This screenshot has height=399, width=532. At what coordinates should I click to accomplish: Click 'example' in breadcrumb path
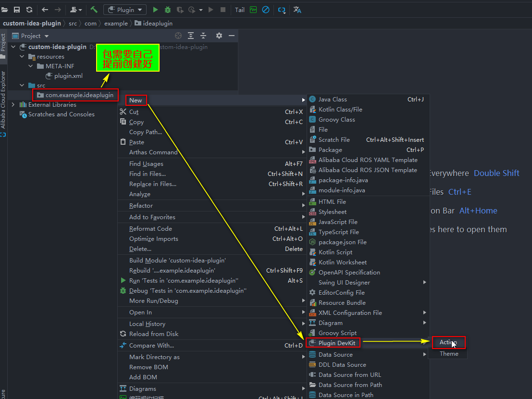pyautogui.click(x=116, y=24)
